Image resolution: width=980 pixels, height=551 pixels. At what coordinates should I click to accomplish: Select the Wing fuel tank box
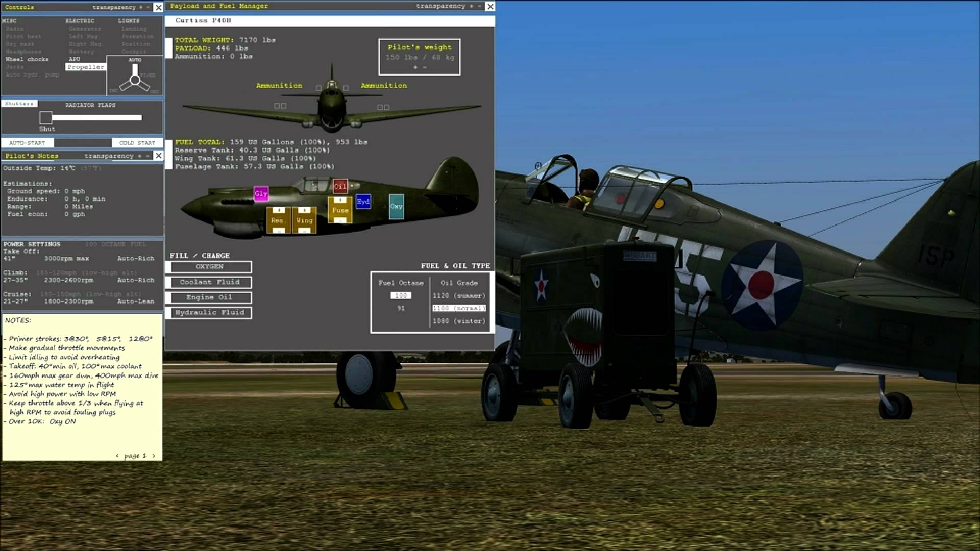tap(304, 220)
